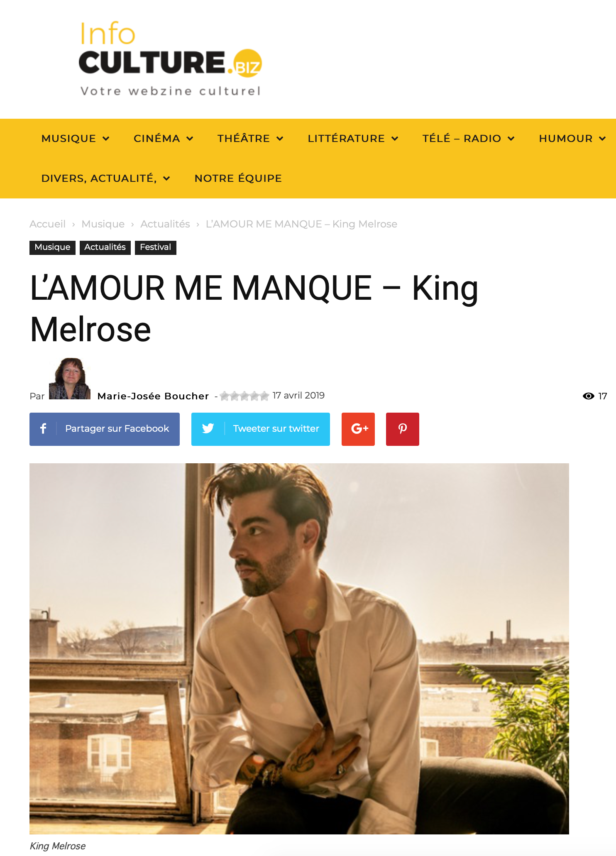Open Marie-Josée Boucher's author page
The height and width of the screenshot is (856, 616).
(153, 396)
